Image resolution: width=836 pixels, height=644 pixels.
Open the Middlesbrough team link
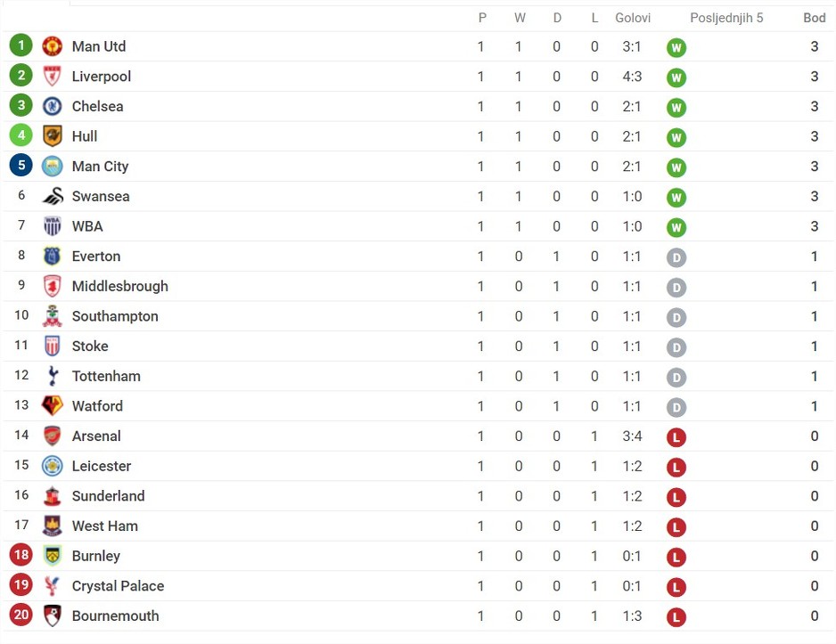point(120,286)
